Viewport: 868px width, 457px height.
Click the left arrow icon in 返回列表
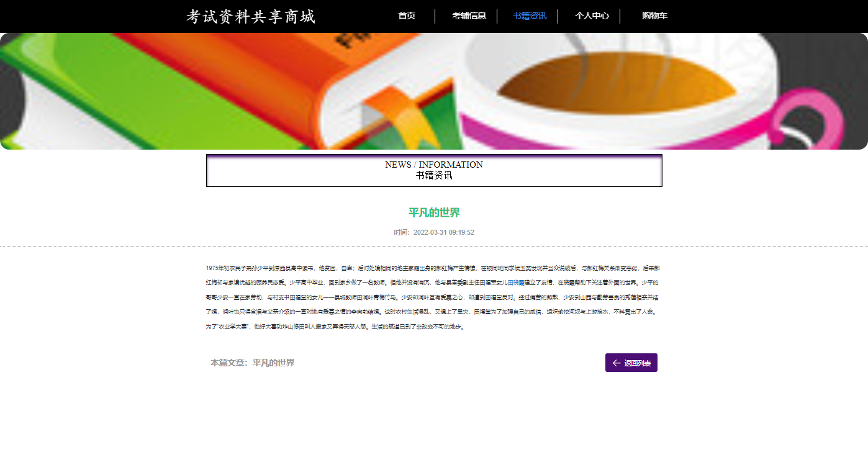616,363
